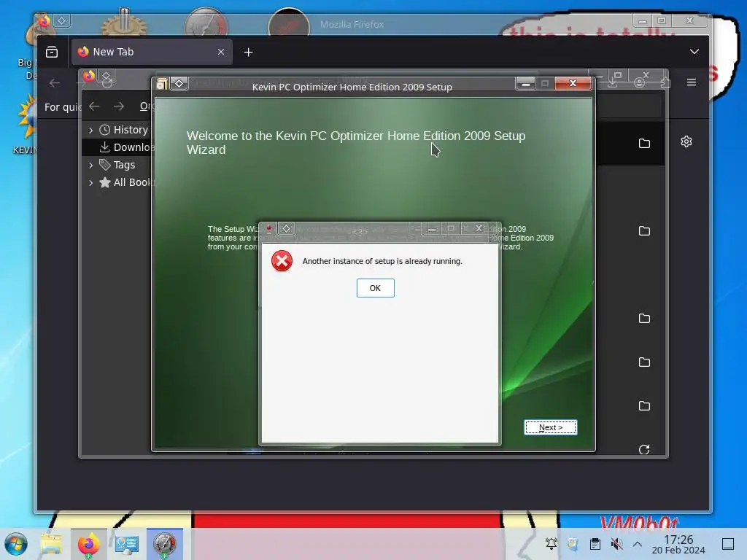Toggle the pin icon on Setup title bar
747x560 pixels.
coord(179,83)
